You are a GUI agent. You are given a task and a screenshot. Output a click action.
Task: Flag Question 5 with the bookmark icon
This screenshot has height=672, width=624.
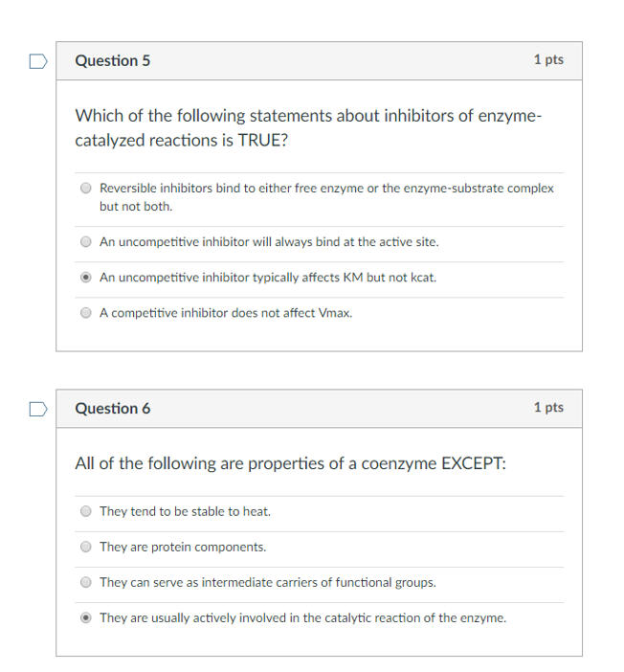[x=37, y=61]
